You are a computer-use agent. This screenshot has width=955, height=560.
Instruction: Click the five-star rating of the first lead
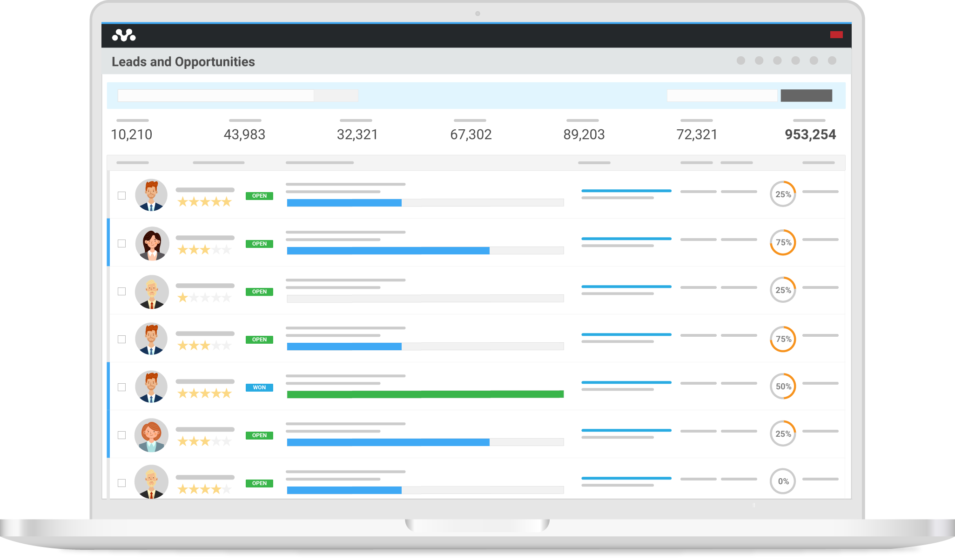click(x=205, y=202)
